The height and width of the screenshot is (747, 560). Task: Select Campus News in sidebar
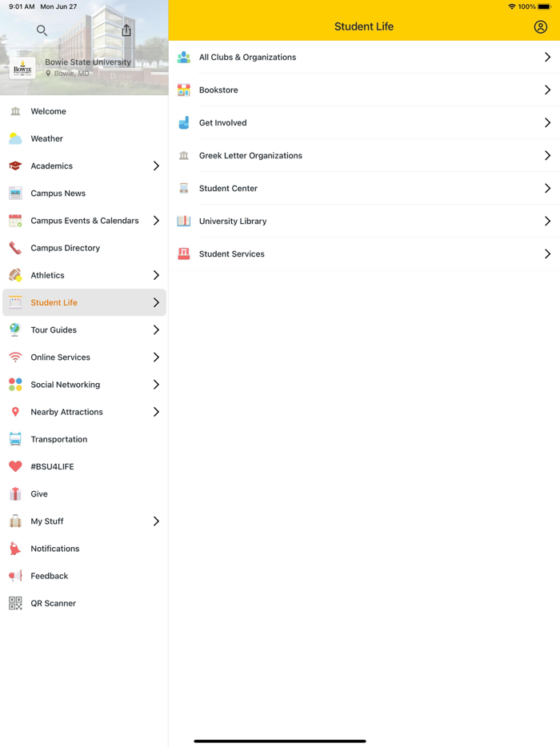[x=58, y=194]
